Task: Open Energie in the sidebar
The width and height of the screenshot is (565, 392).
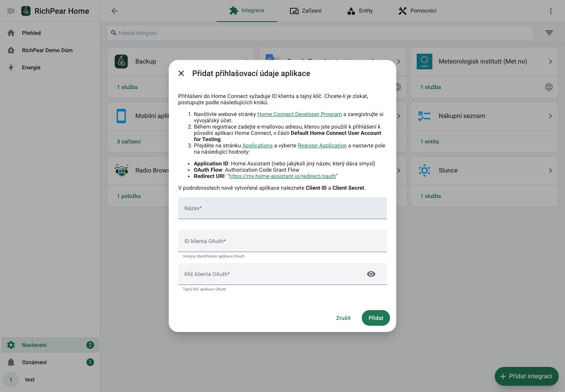Action: coord(50,67)
